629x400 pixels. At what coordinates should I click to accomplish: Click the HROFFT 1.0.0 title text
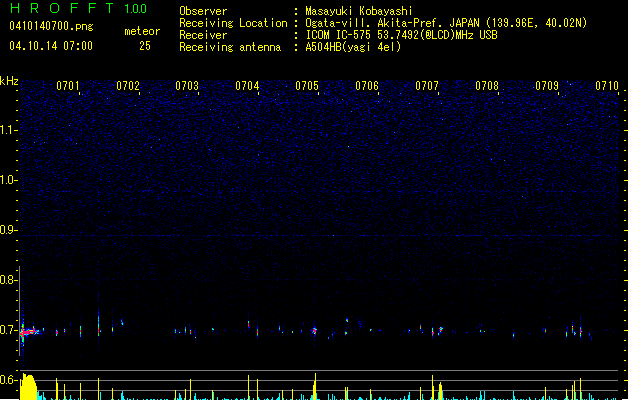(78, 8)
